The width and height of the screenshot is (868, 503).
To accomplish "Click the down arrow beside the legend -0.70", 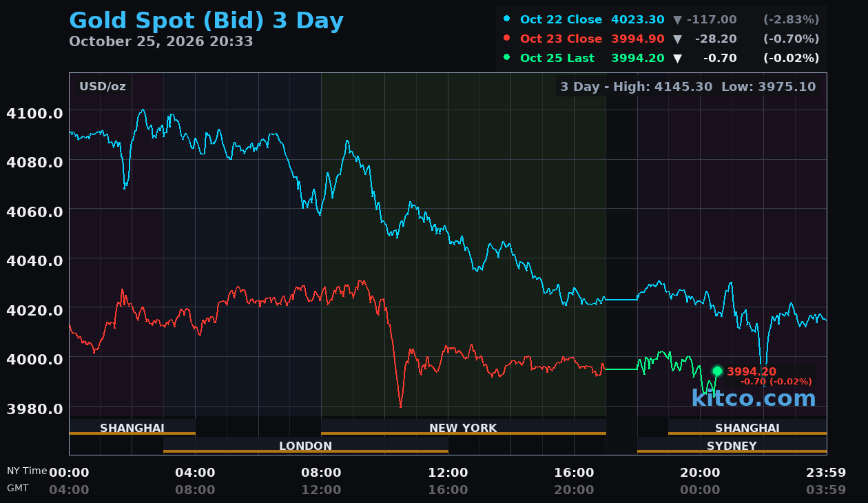I will coord(677,58).
